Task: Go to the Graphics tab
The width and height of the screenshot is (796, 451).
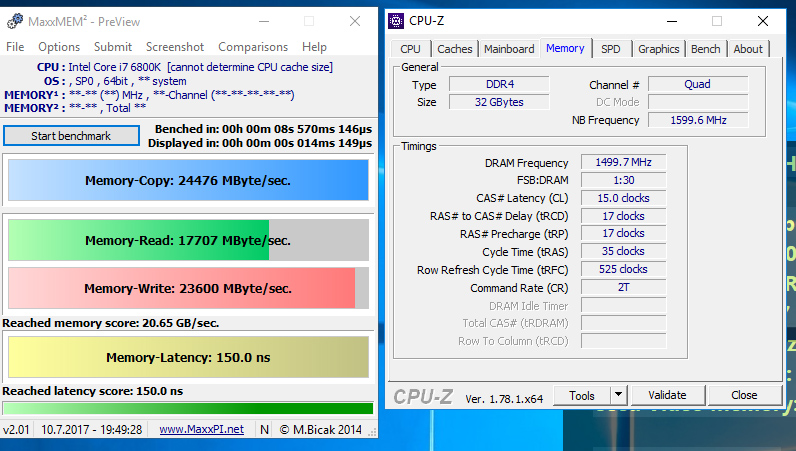Action: pos(658,49)
